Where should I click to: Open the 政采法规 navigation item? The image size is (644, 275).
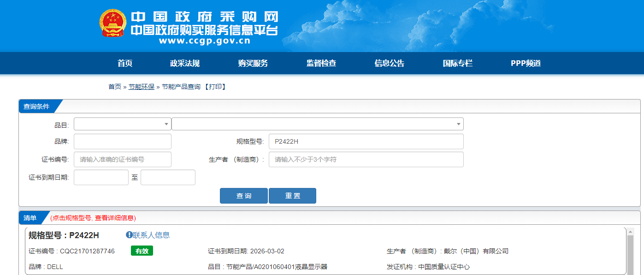coord(185,64)
